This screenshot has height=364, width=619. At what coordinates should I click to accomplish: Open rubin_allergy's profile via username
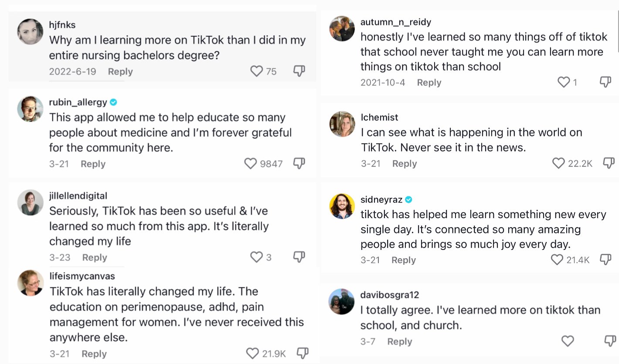click(x=78, y=102)
